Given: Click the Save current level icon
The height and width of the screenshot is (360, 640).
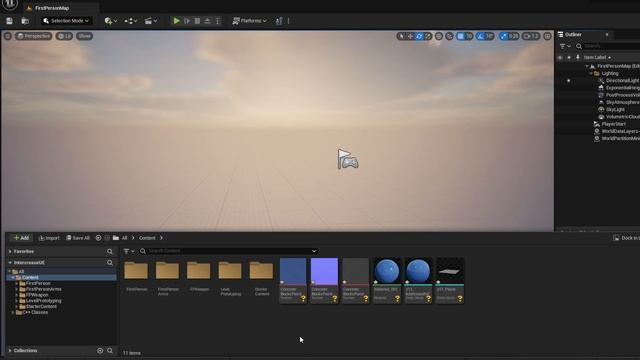Looking at the screenshot, I should coord(9,21).
